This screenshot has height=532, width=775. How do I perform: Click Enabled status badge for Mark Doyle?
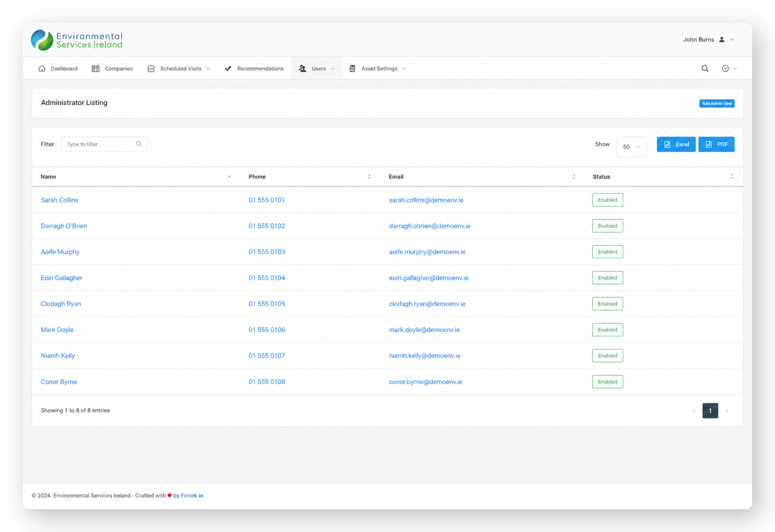(607, 330)
